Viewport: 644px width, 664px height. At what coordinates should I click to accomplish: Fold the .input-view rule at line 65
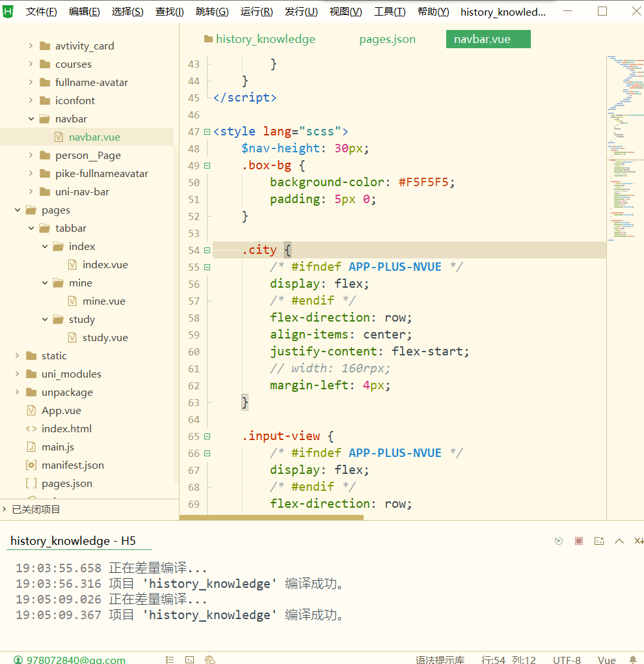click(208, 436)
